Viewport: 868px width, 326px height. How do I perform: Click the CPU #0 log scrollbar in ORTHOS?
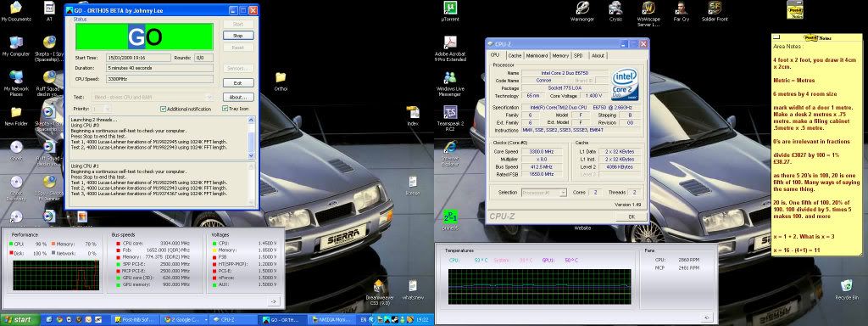coord(252,138)
